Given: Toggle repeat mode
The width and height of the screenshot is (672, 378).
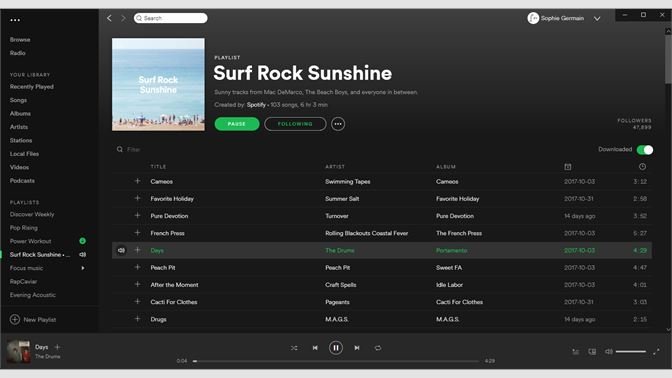Looking at the screenshot, I should click(x=378, y=348).
